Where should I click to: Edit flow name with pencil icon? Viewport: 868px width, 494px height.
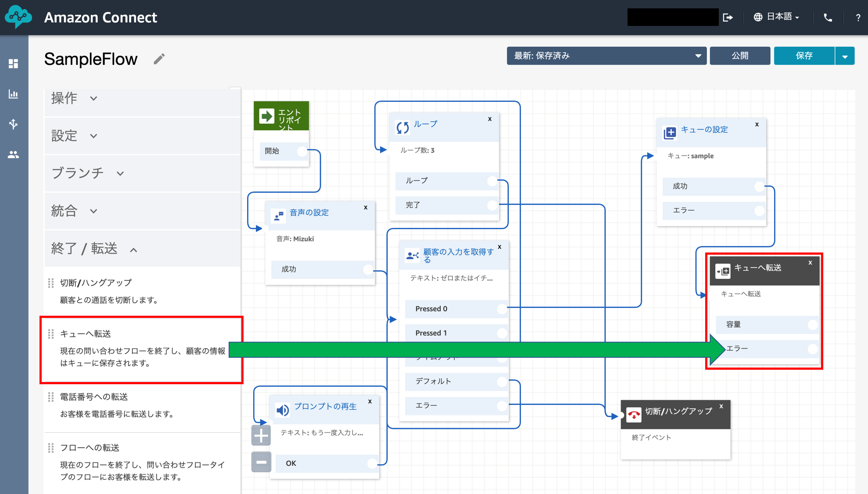click(159, 59)
